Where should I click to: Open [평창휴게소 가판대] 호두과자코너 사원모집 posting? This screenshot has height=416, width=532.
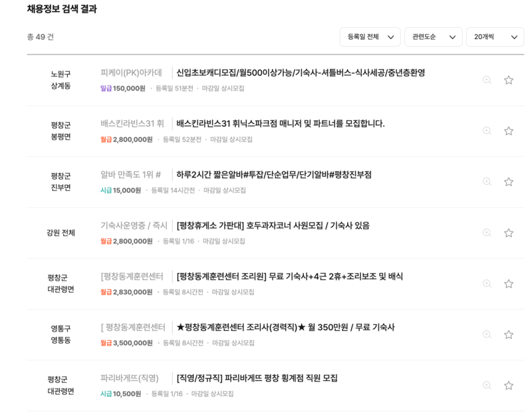[x=273, y=225]
